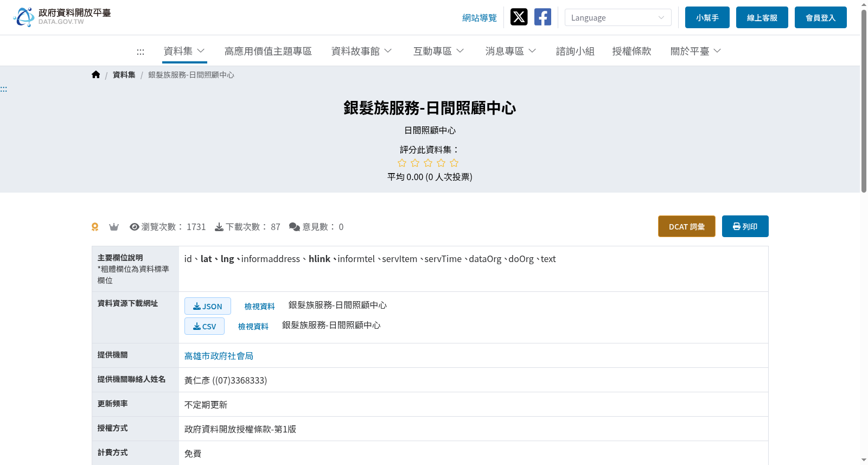Open the 諮詢小組 menu item

(x=575, y=51)
